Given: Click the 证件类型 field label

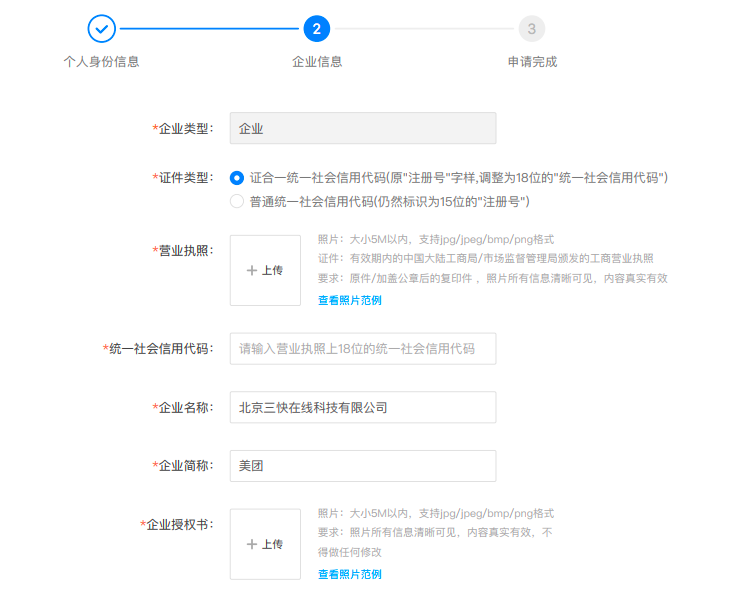Looking at the screenshot, I should [x=184, y=178].
